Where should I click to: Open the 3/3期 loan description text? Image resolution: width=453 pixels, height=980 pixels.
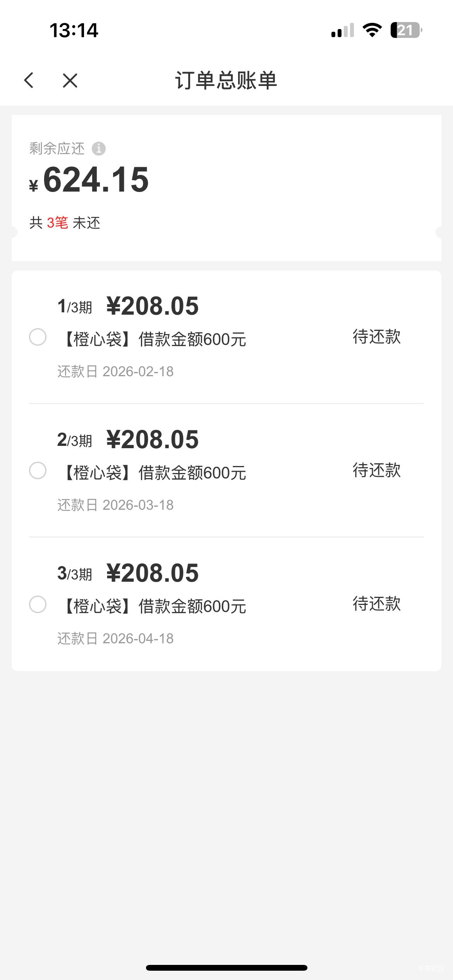click(154, 607)
